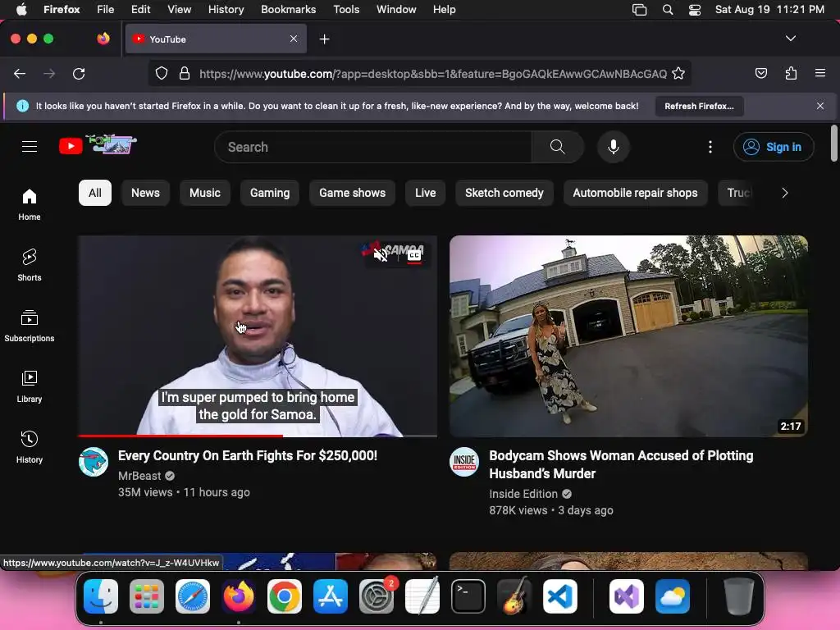Image resolution: width=840 pixels, height=630 pixels.
Task: Click the YouTube logo
Action: coord(98,145)
